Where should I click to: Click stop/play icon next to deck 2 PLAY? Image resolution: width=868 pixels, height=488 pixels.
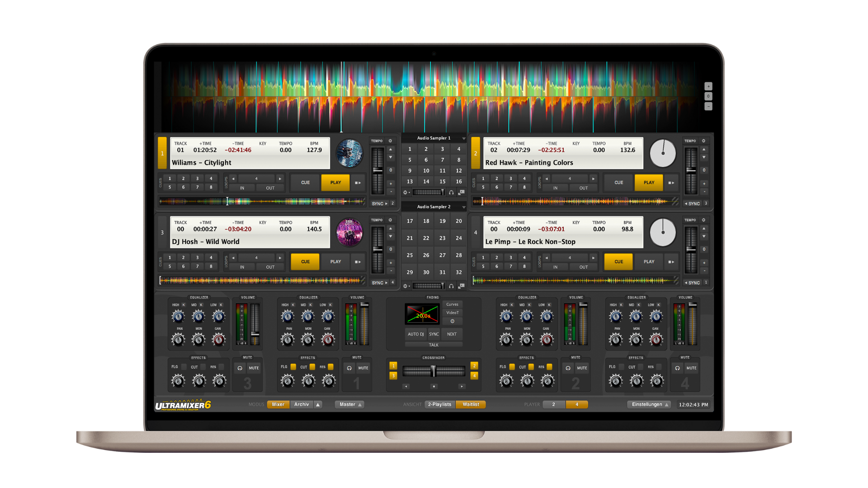pos(671,183)
